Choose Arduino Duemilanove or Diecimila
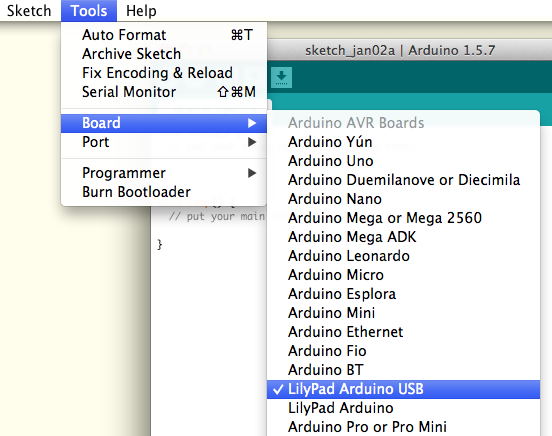552x436 pixels. [x=403, y=180]
